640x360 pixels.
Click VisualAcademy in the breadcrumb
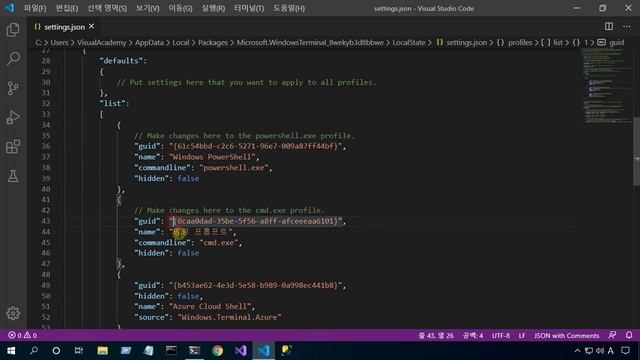(x=102, y=42)
